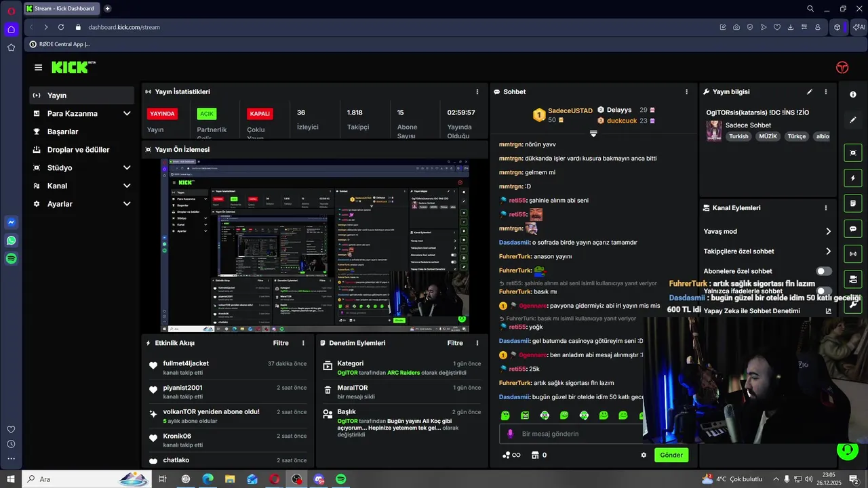
Task: Select Yayın in left navigation
Action: [82, 96]
